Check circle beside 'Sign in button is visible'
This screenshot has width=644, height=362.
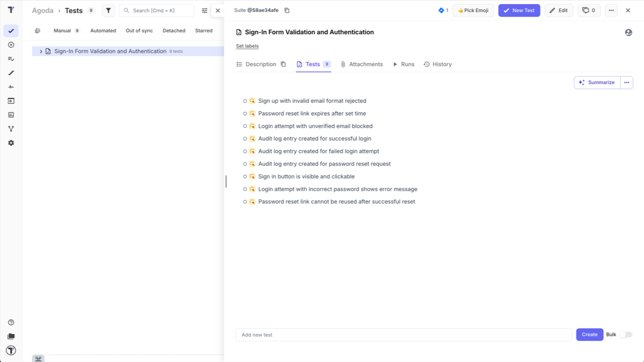pos(245,176)
